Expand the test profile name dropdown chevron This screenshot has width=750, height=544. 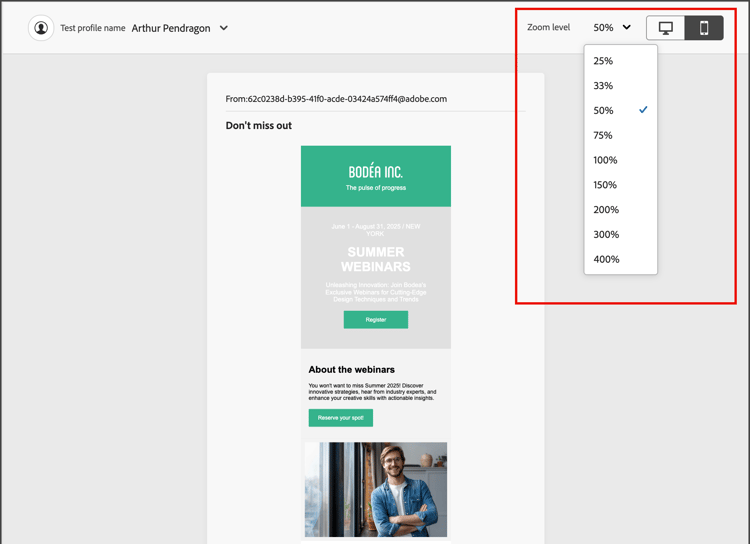pos(223,28)
